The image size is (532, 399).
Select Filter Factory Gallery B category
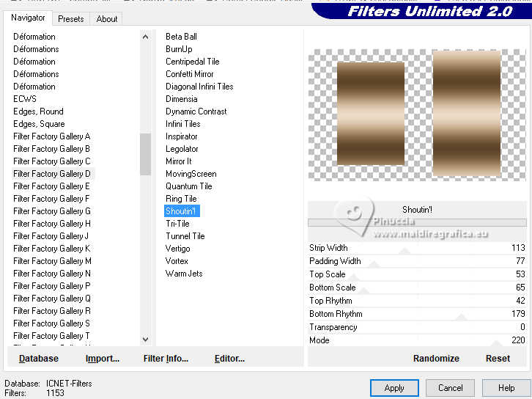point(52,149)
